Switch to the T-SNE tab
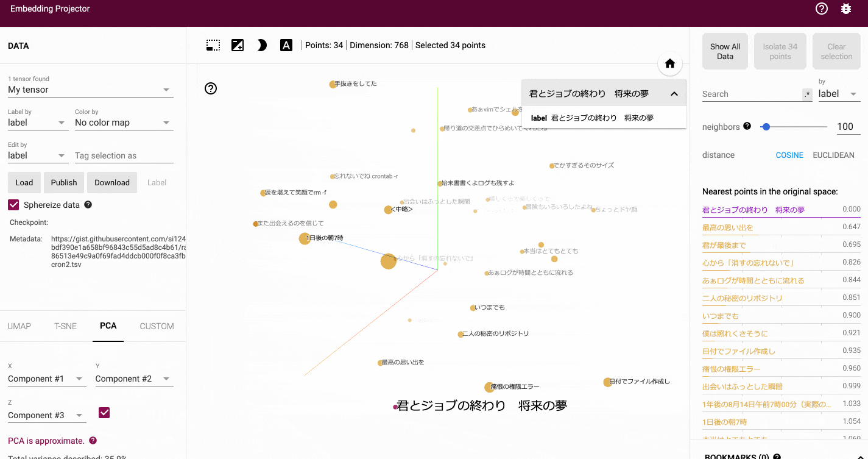 click(x=65, y=326)
